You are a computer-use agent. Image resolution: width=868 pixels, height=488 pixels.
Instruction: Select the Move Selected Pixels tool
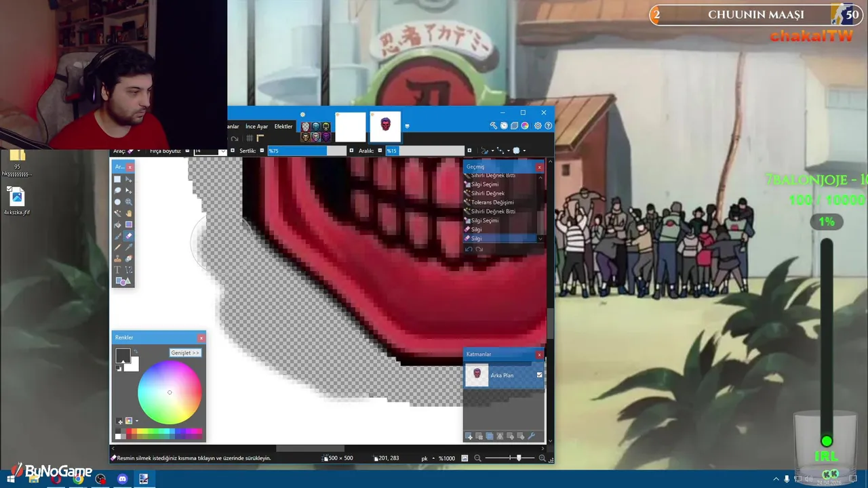pyautogui.click(x=129, y=190)
